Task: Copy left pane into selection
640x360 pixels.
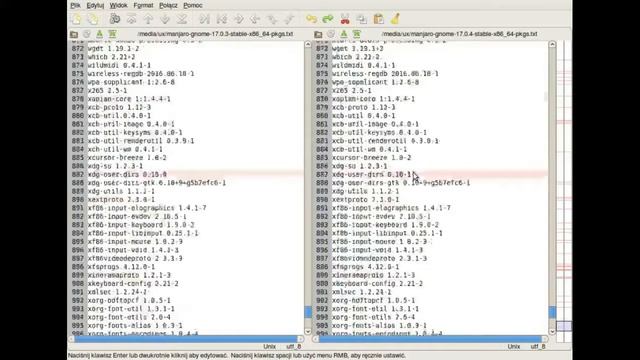Action: click(239, 19)
